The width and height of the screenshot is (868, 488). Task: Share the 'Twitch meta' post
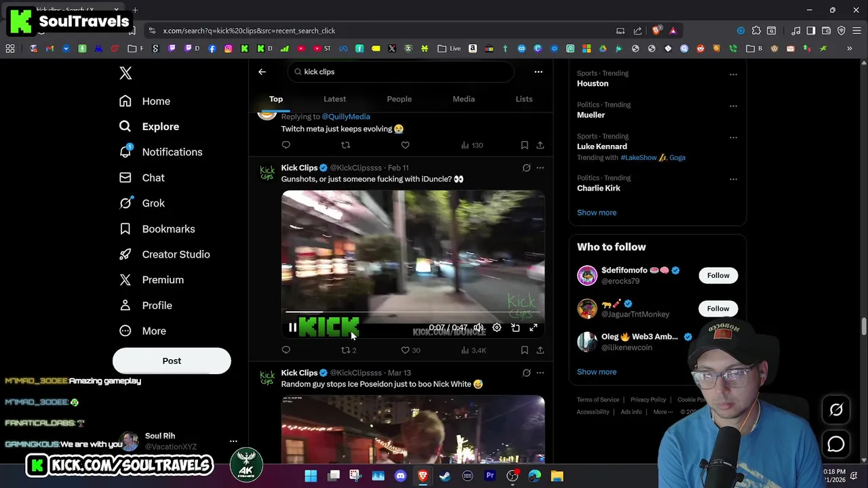(540, 145)
